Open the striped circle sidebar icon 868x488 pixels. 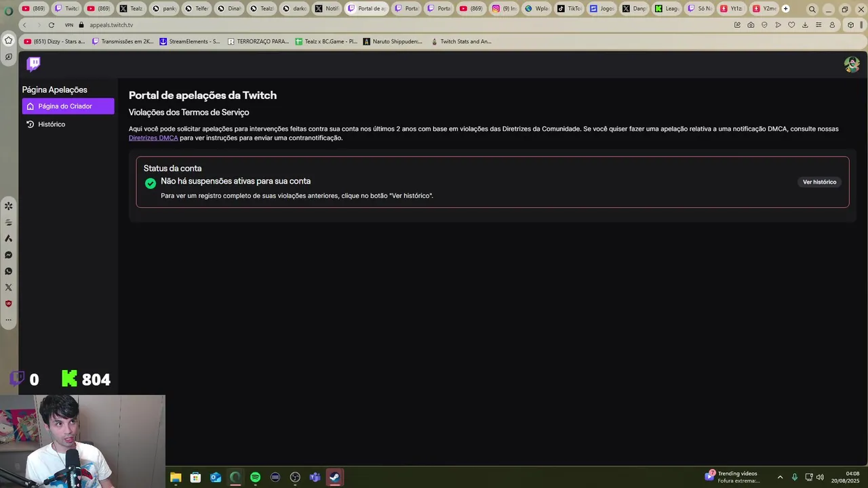pos(9,222)
